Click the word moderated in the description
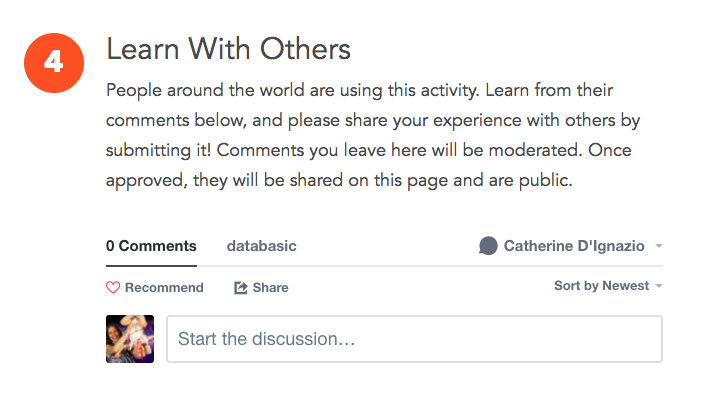The height and width of the screenshot is (402, 714). 535,150
